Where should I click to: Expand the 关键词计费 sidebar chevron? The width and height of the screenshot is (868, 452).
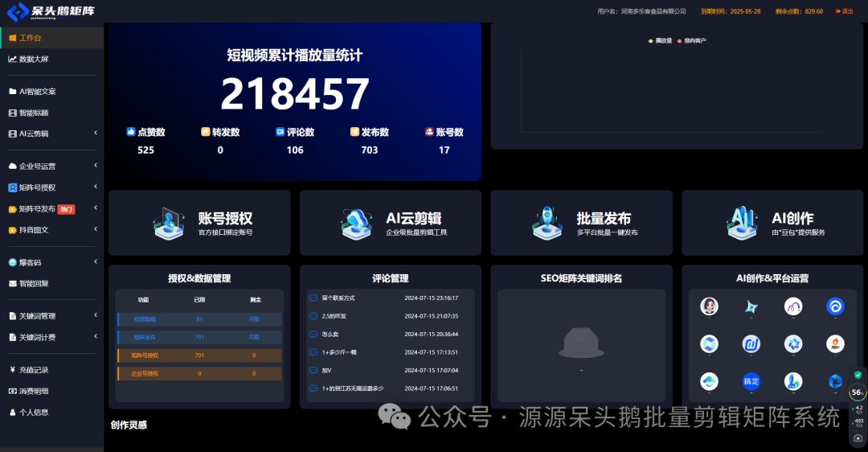95,336
